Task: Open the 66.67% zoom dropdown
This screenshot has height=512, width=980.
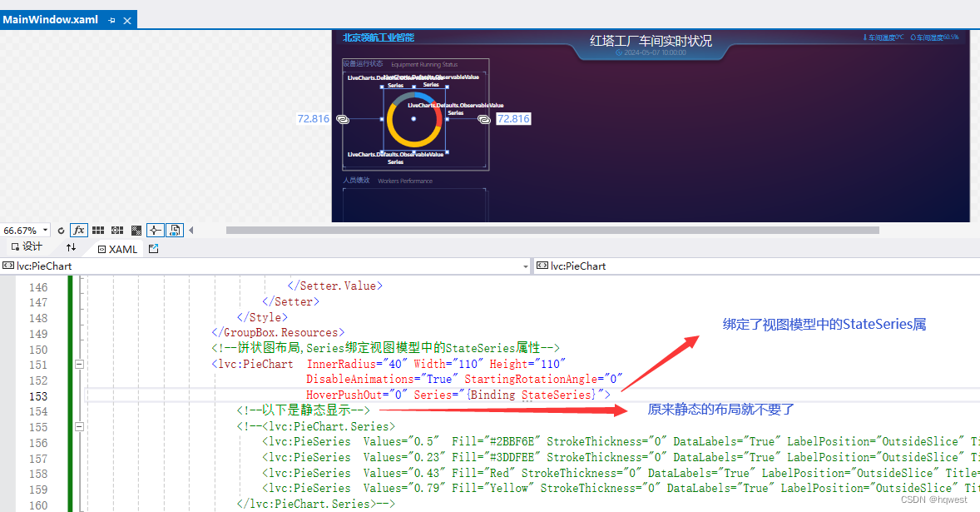Action: [45, 230]
